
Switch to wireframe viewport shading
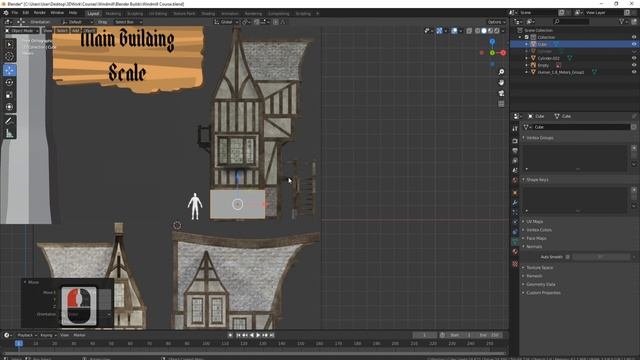(478, 31)
